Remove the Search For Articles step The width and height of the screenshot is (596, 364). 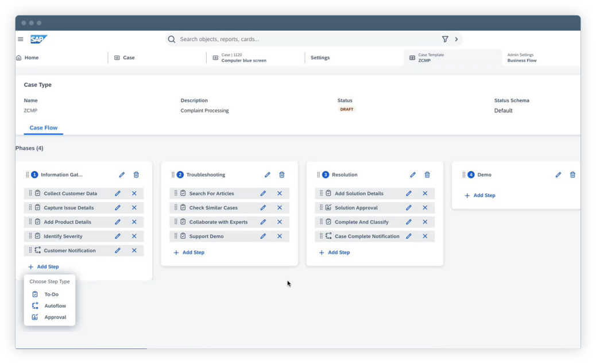[x=280, y=193]
